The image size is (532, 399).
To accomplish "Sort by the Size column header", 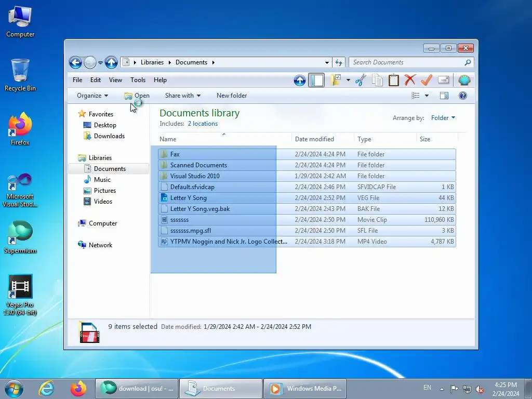I will (437, 139).
